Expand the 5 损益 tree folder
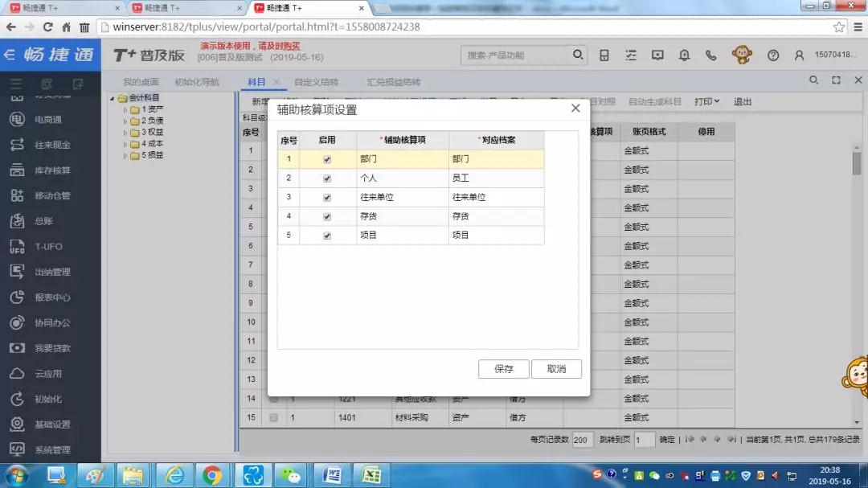Screen dimensions: 868x488 [x=125, y=155]
